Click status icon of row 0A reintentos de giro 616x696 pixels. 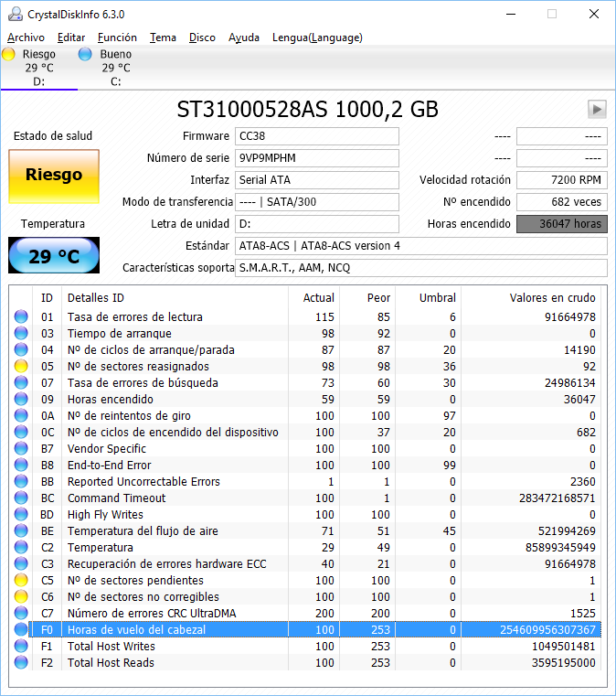coord(21,415)
